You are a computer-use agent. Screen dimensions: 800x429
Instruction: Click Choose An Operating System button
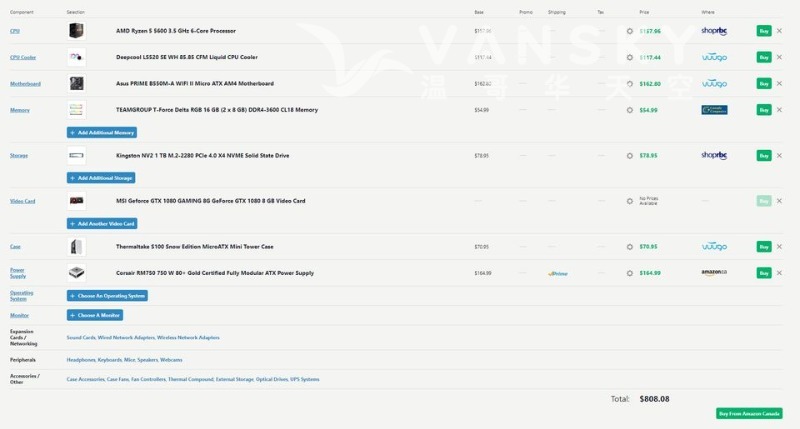tap(107, 296)
